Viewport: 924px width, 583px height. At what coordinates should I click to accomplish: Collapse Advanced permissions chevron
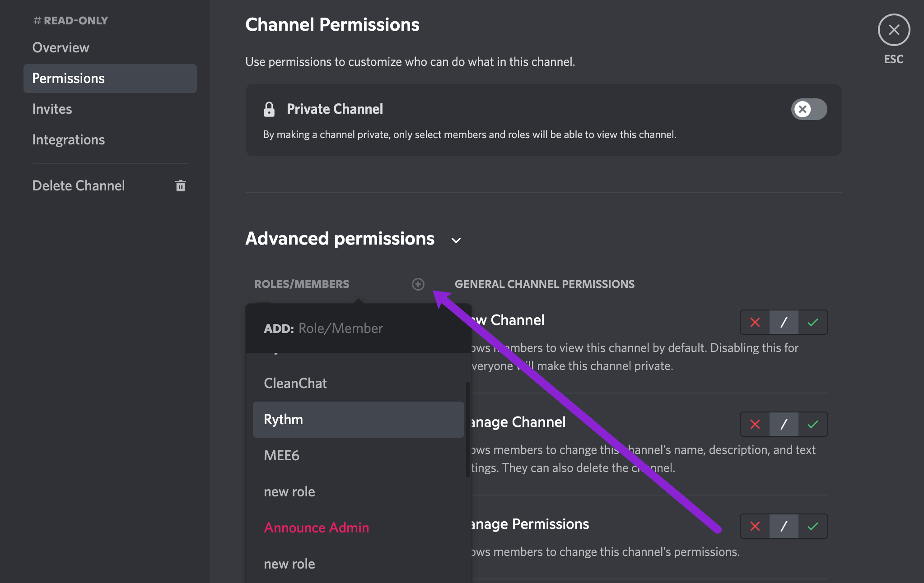tap(456, 240)
